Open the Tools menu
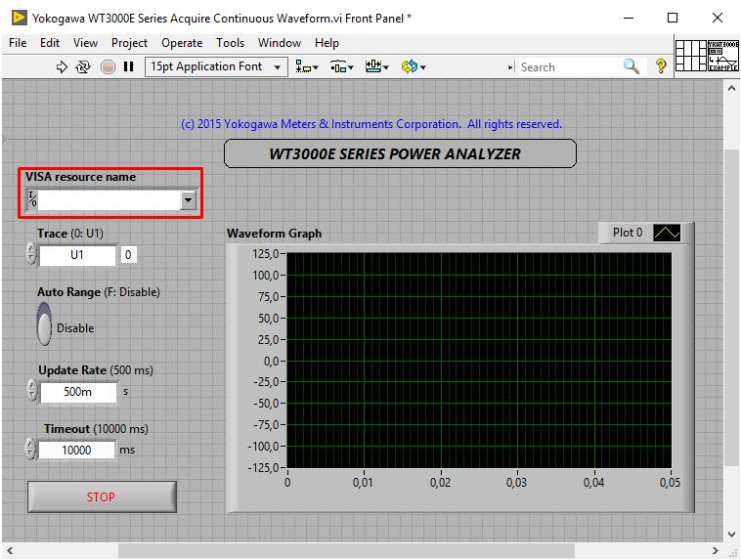The image size is (741, 560). (230, 43)
